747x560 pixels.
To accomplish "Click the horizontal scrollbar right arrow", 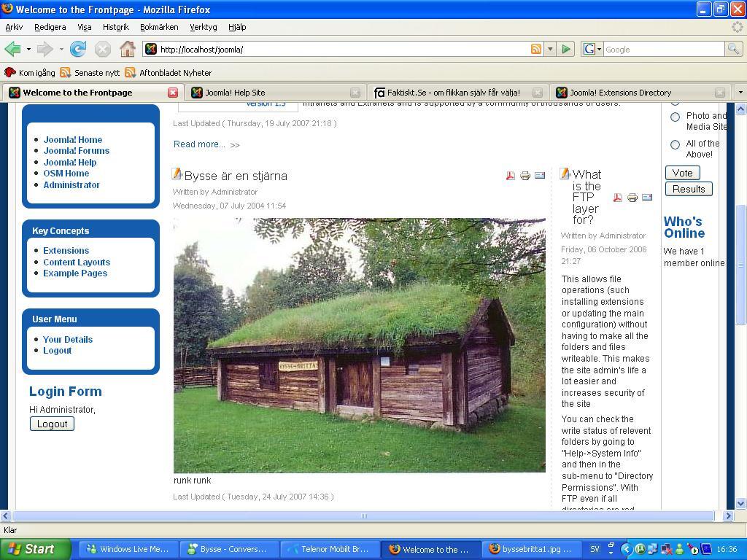I will coord(728,516).
